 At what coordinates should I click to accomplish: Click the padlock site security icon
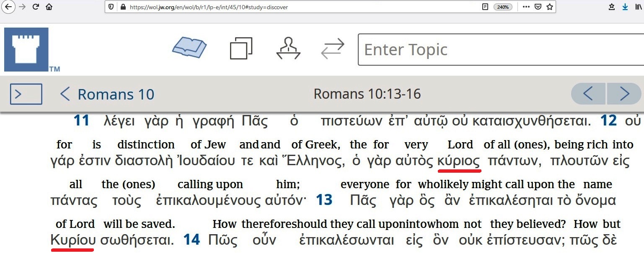click(x=123, y=7)
